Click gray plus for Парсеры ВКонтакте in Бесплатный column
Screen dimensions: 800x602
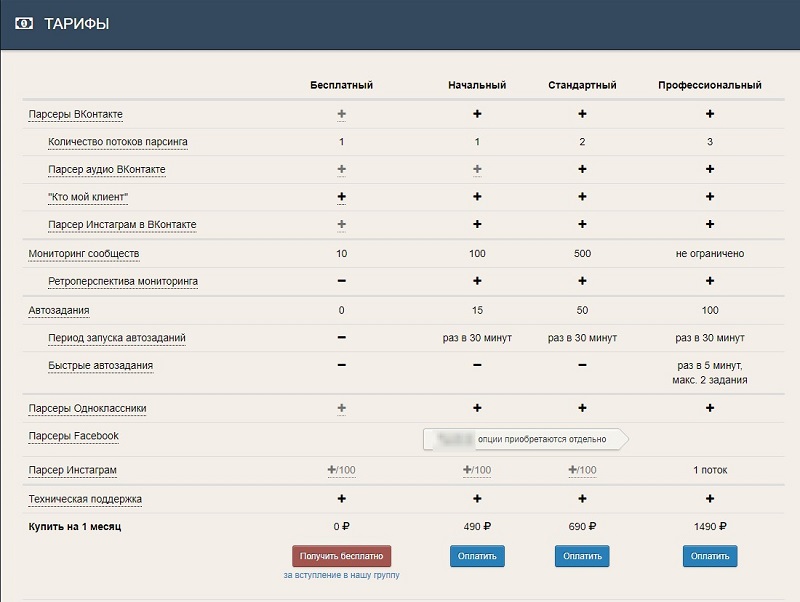tap(342, 114)
